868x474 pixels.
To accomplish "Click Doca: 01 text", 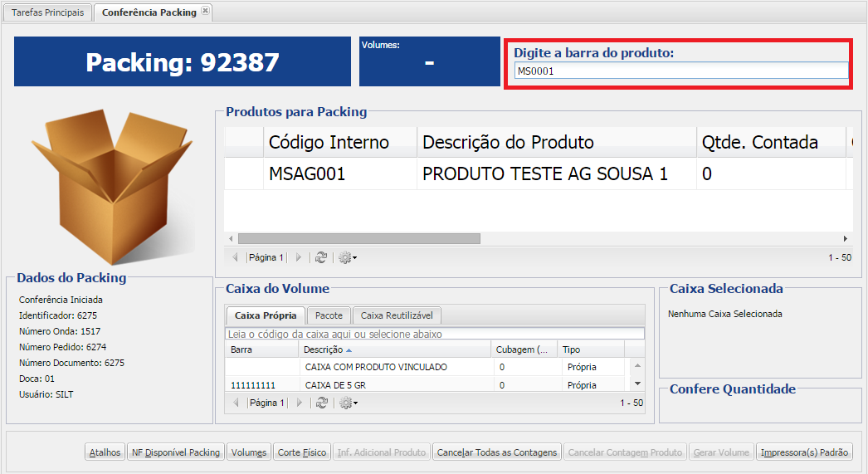I will click(x=37, y=379).
